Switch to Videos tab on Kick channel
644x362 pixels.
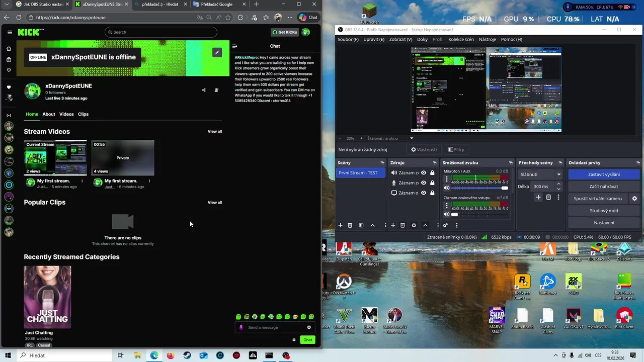pos(66,114)
